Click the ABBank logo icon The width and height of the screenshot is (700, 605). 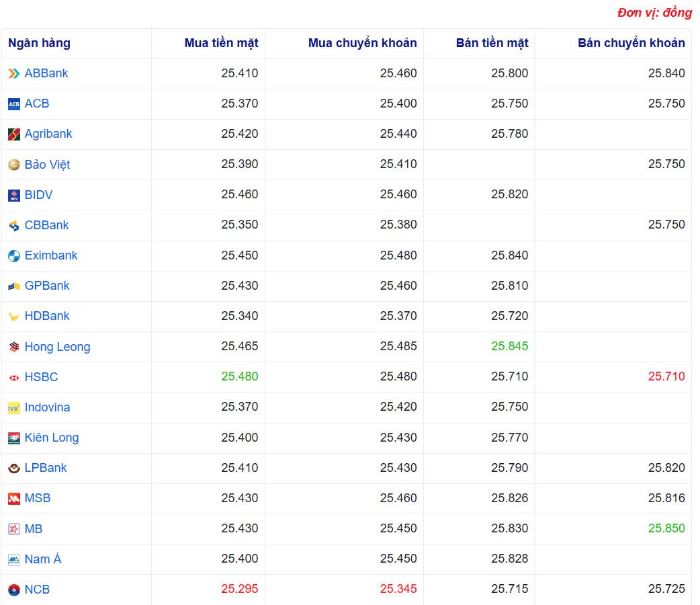point(12,73)
